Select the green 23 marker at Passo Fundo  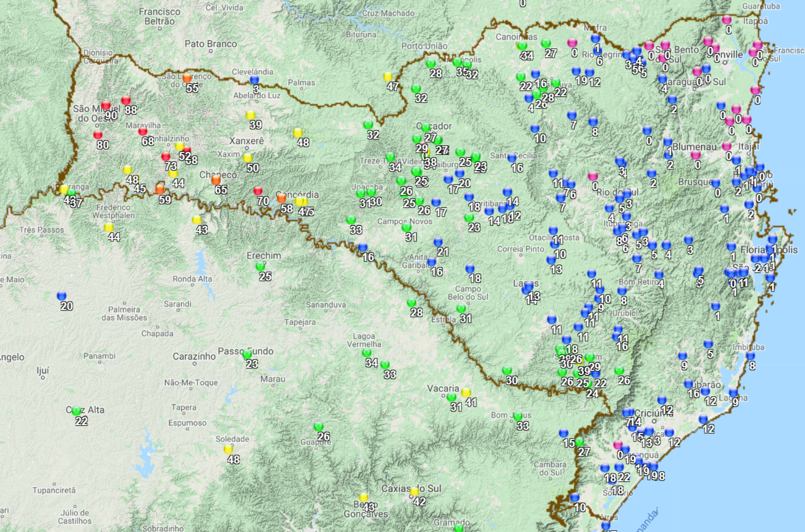247,355
